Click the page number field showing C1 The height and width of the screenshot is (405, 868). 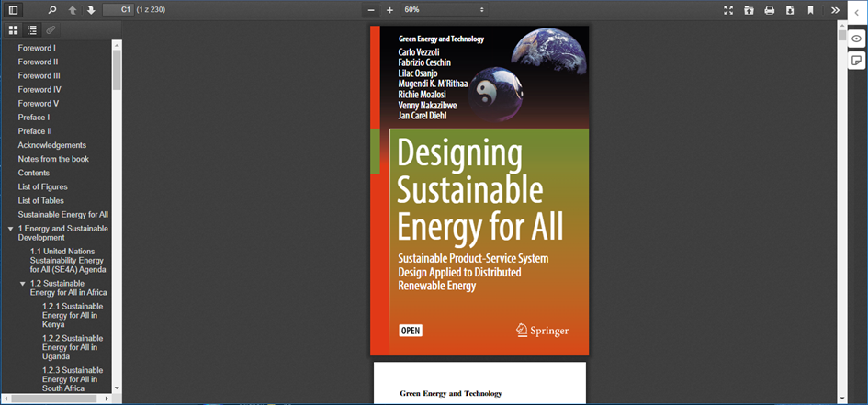click(x=118, y=9)
